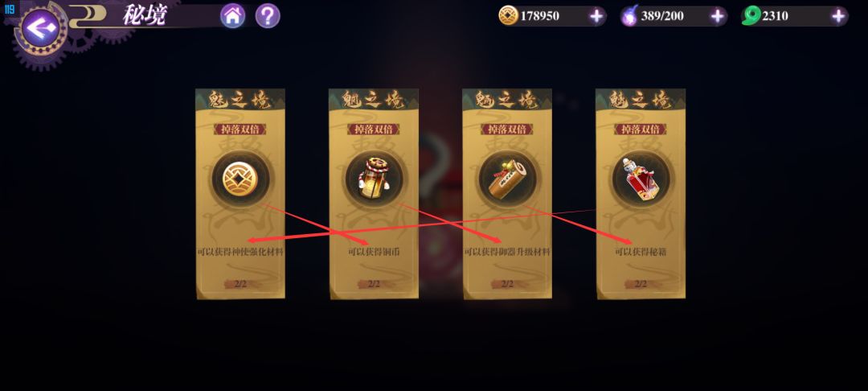This screenshot has height=391, width=868.
Task: Select the bamboo scroll card icon
Action: tap(507, 179)
